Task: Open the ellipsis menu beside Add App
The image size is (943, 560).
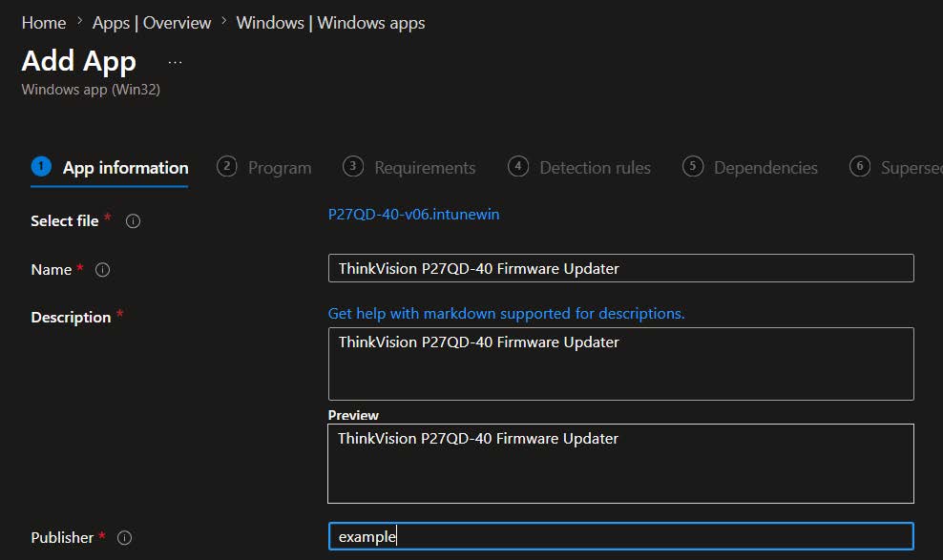Action: pos(175,63)
